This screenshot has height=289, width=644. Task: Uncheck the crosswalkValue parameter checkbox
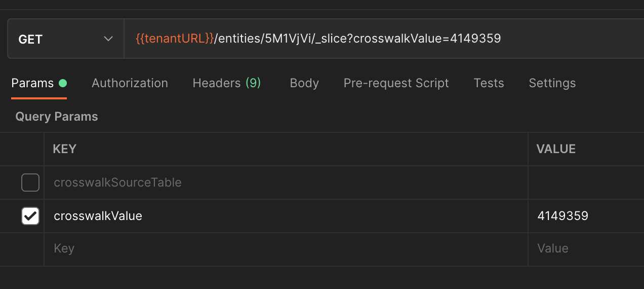pyautogui.click(x=30, y=216)
